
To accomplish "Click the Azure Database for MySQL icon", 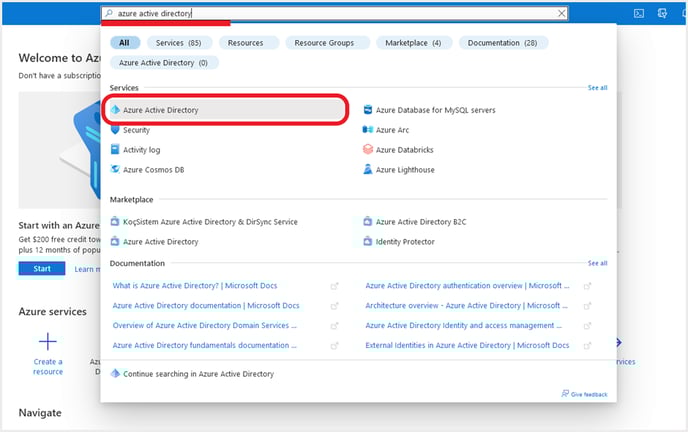I will [368, 110].
